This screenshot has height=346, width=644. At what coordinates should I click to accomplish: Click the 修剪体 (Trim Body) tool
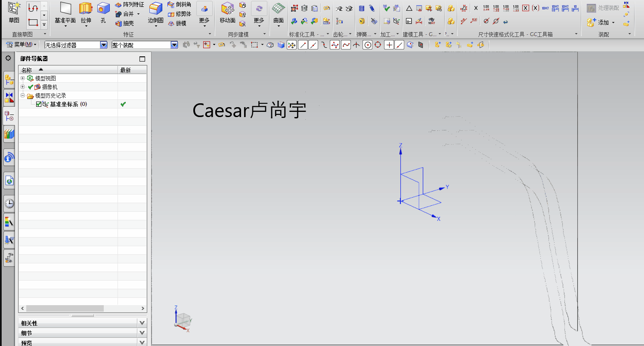(x=179, y=14)
